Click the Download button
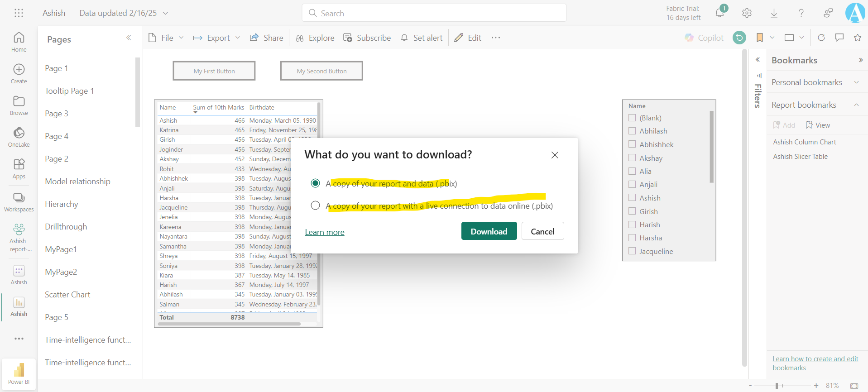Viewport: 868px width, 392px height. click(489, 231)
